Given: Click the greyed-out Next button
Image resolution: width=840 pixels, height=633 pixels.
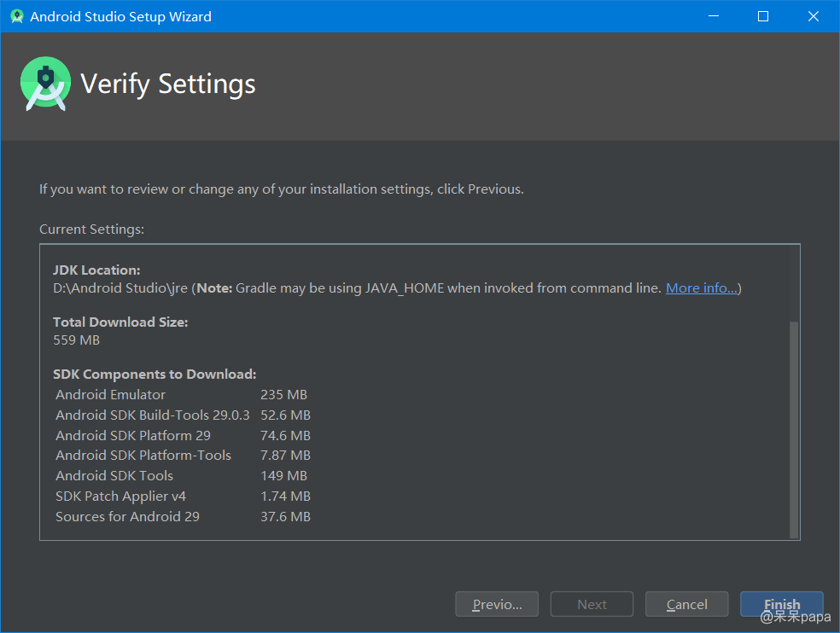Looking at the screenshot, I should 592,604.
